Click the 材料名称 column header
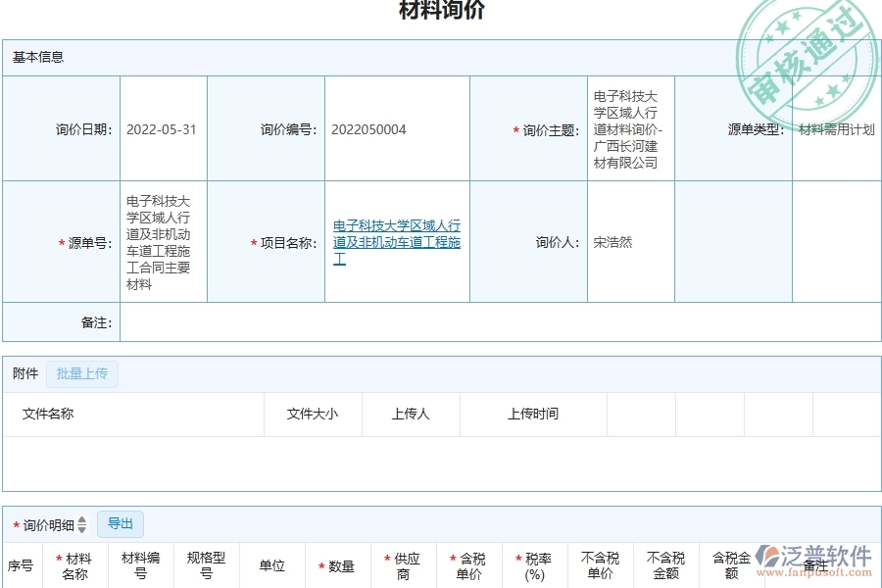This screenshot has height=588, width=882. pos(75,565)
